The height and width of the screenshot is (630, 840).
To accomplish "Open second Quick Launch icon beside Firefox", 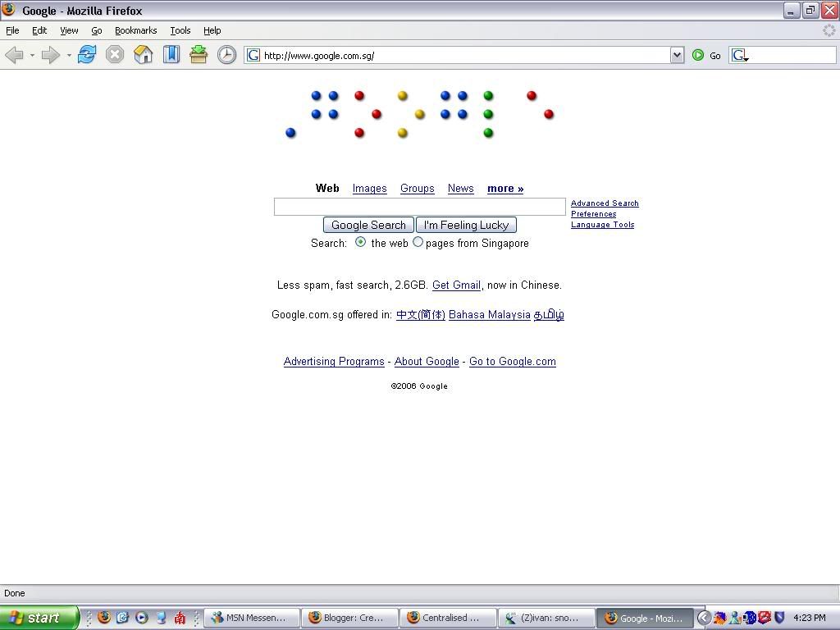I will (123, 618).
